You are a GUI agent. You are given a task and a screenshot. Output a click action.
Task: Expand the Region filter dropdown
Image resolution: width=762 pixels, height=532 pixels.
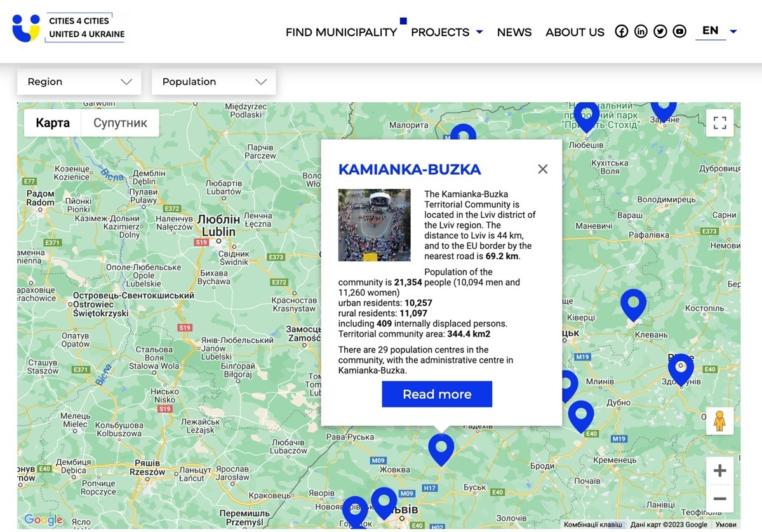coord(79,82)
